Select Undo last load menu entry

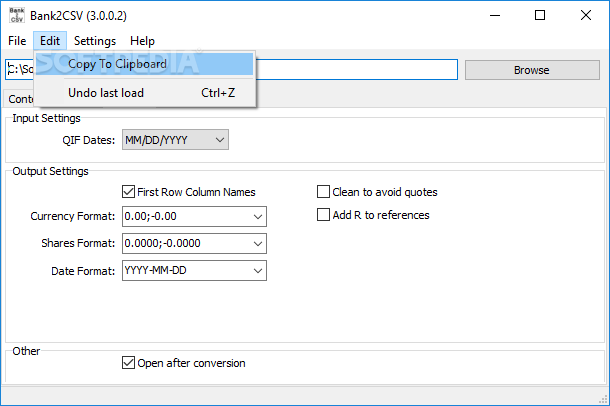coord(144,93)
